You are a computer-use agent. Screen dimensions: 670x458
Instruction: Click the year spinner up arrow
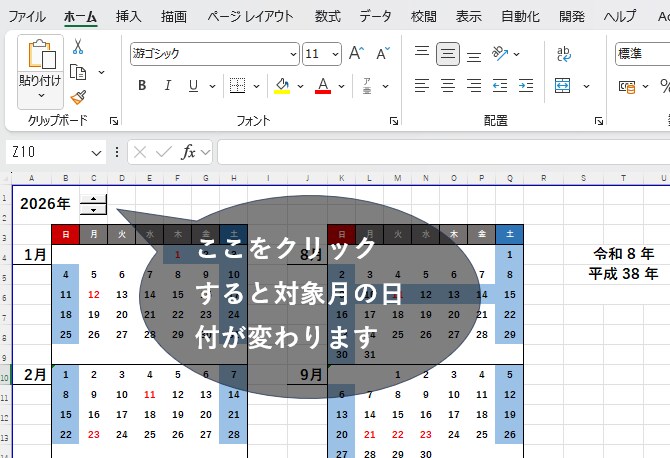94,199
